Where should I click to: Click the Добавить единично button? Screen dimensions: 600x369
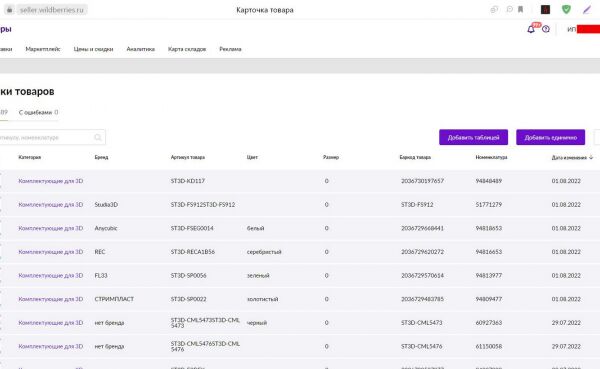click(550, 137)
